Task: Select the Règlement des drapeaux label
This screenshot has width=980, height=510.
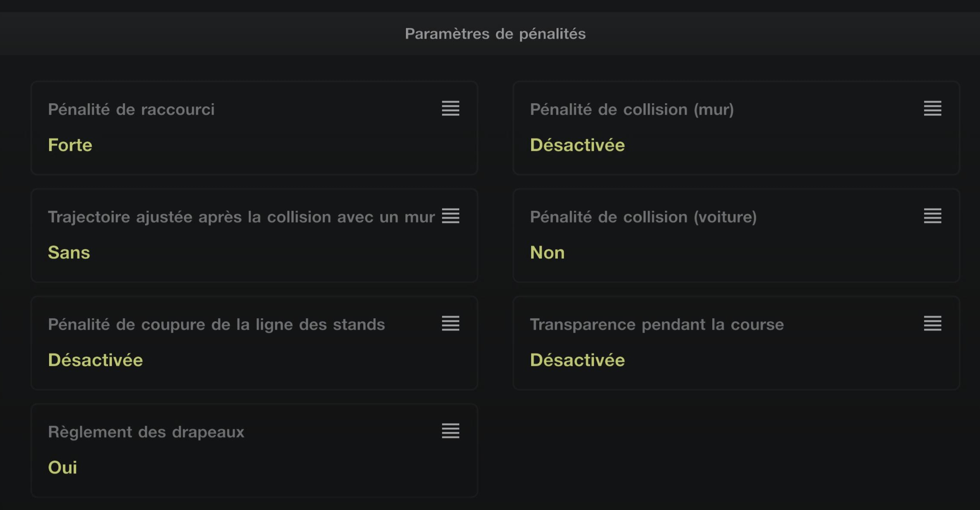Action: [x=146, y=432]
